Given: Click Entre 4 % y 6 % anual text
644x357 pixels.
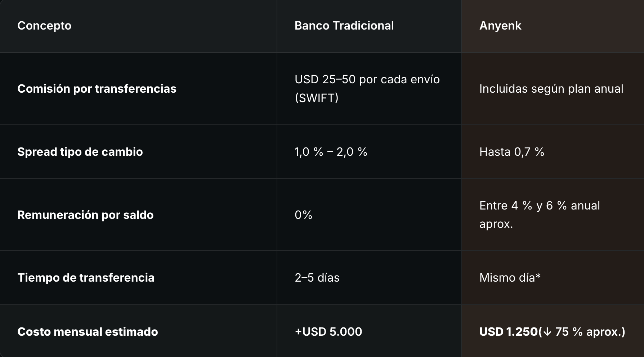Looking at the screenshot, I should point(539,206).
